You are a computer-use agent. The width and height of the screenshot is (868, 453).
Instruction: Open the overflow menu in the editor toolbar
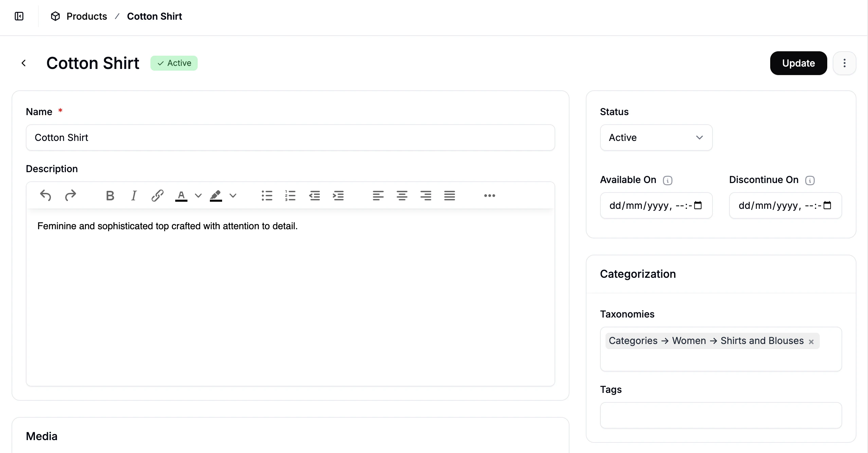click(489, 196)
